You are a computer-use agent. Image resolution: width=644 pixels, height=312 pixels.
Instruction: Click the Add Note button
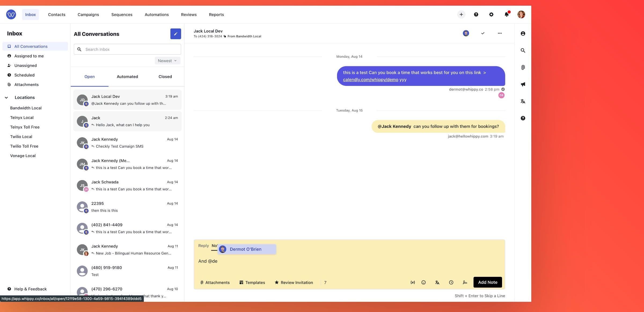click(x=488, y=282)
